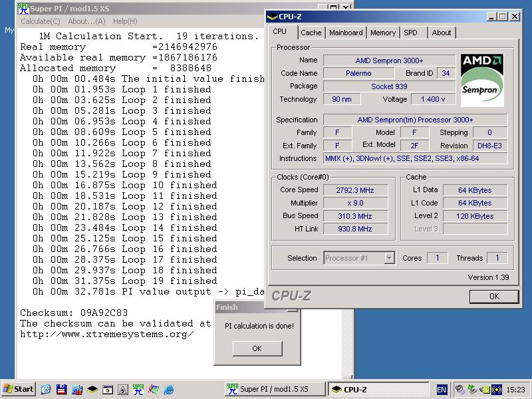Click the Multiplier value x 9.0
Image resolution: width=532 pixels, height=399 pixels.
pos(355,203)
